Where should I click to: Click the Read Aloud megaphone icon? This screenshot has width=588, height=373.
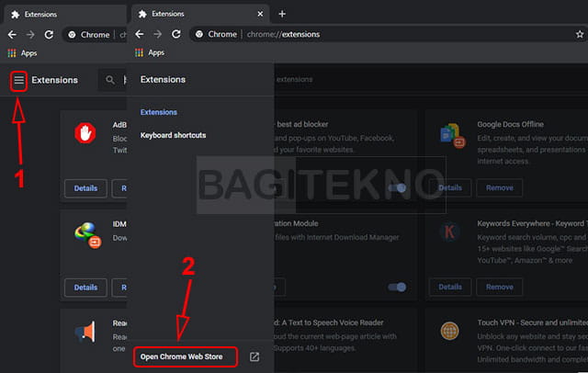pyautogui.click(x=85, y=332)
